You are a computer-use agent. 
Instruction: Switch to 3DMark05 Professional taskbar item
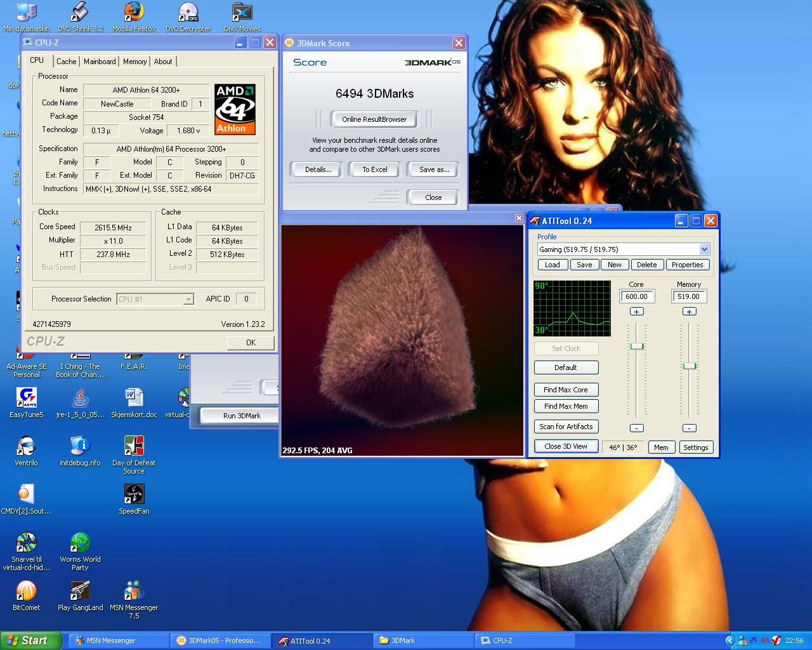tap(221, 640)
